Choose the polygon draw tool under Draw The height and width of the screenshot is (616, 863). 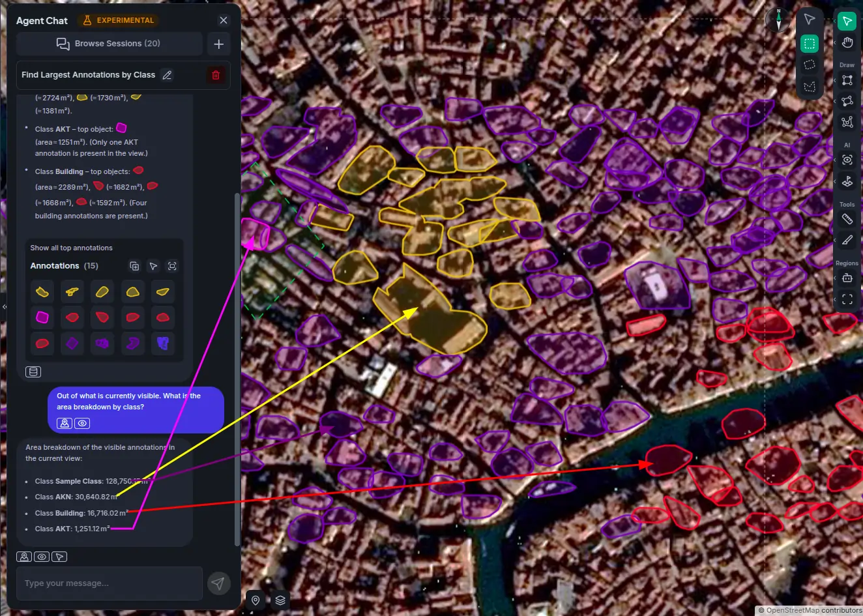847,101
